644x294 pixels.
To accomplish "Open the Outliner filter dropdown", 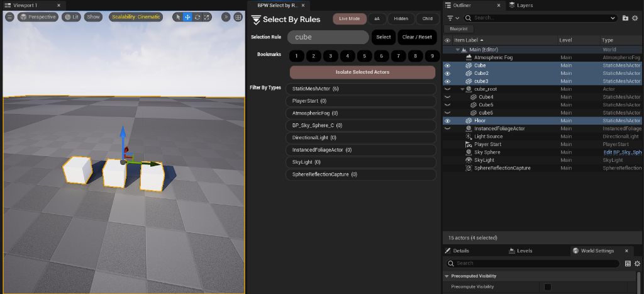I will [453, 18].
